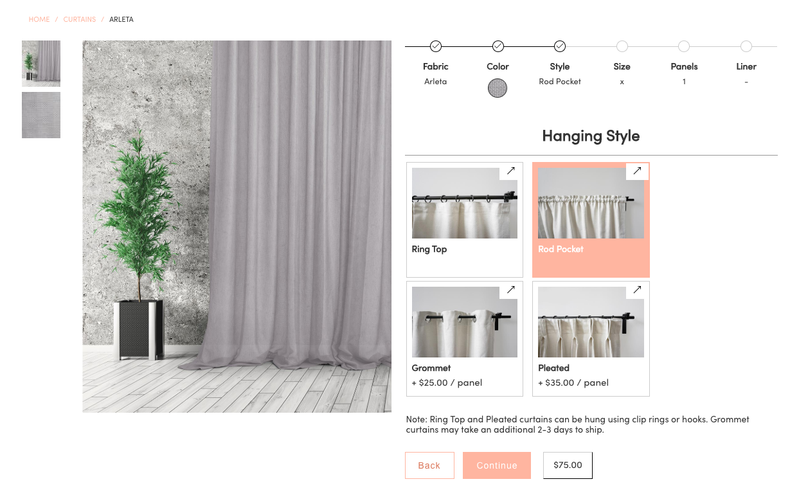View the fabric texture thumbnail

pyautogui.click(x=41, y=115)
